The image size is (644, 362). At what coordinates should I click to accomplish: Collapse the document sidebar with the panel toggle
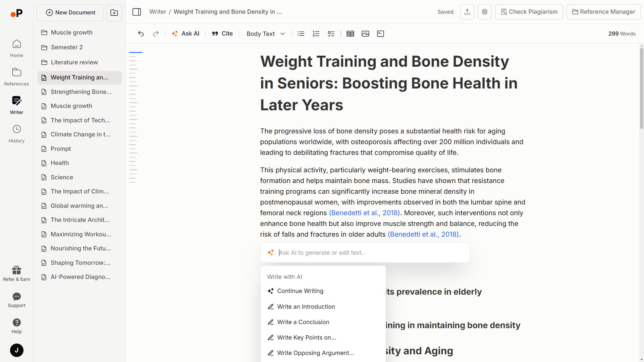click(137, 12)
